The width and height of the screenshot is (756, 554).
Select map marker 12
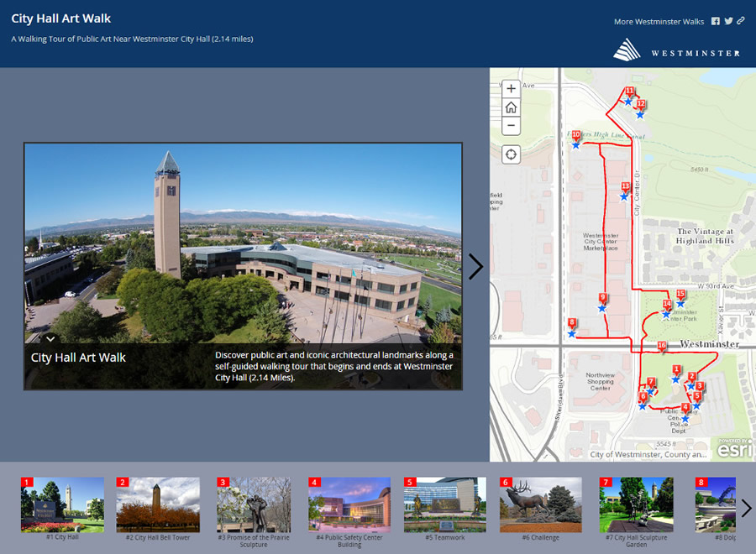pos(641,104)
